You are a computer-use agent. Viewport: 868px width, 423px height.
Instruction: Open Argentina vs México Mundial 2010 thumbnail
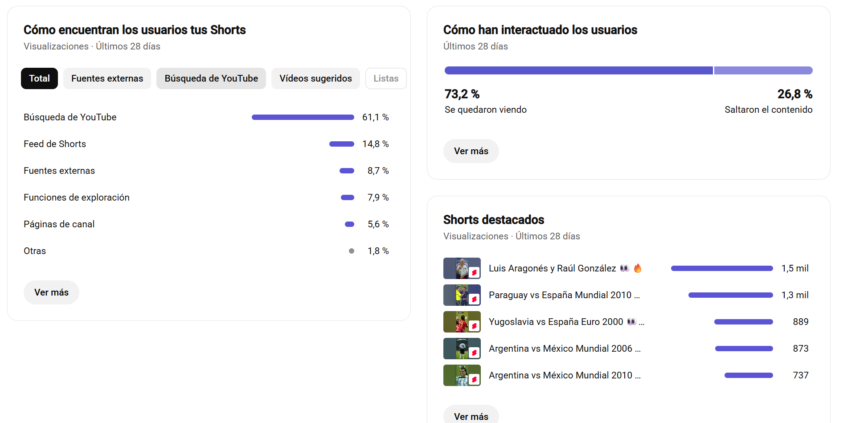[462, 375]
